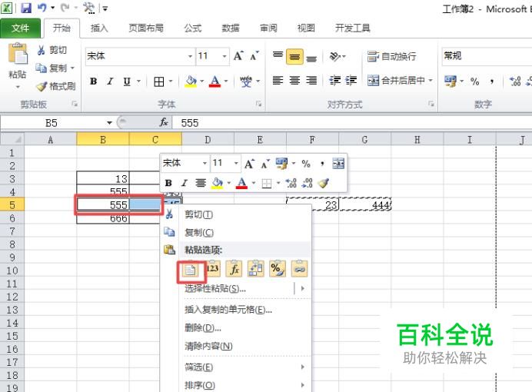Expand 筛选(E) submenu
The width and height of the screenshot is (532, 392).
(x=238, y=367)
